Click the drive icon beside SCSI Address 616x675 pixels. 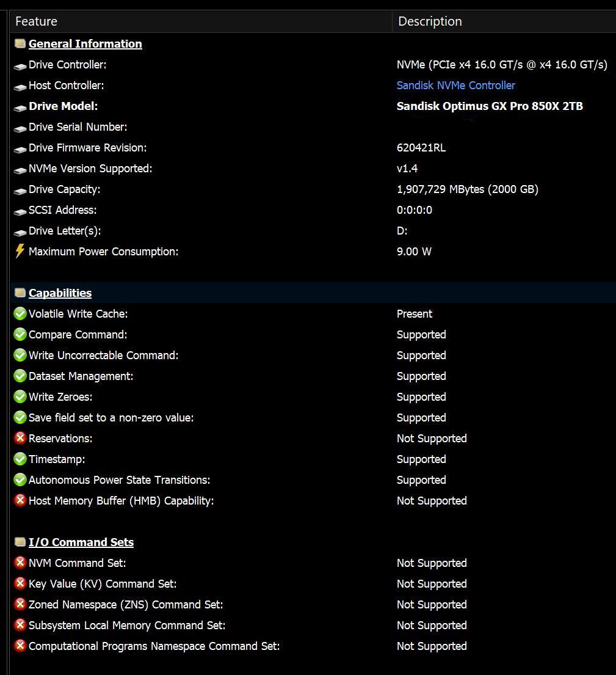[x=20, y=211]
